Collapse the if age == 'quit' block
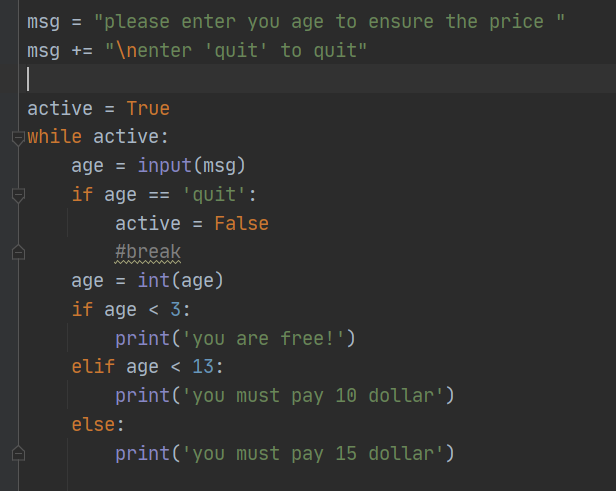This screenshot has height=491, width=616. [18, 195]
